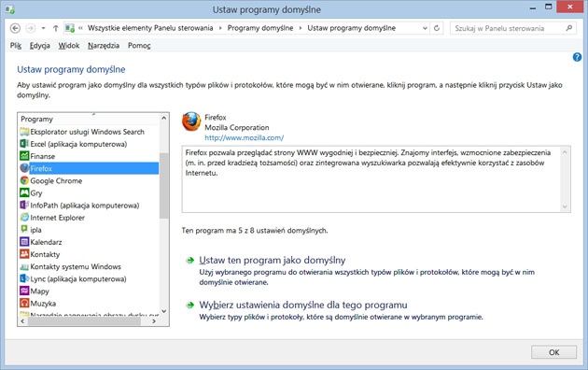This screenshot has height=370, width=588.
Task: Click Wybierz ustawienia domyślne dla tego programu
Action: (x=303, y=305)
